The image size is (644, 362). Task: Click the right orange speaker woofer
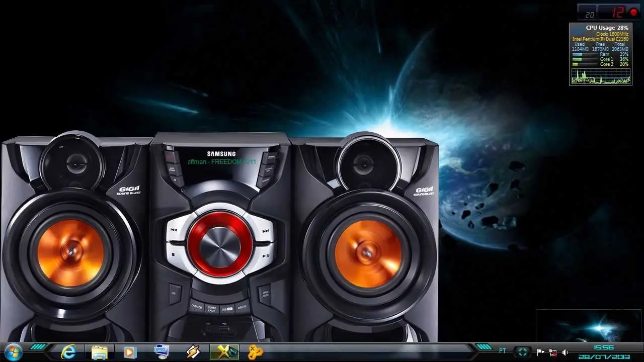pyautogui.click(x=368, y=254)
